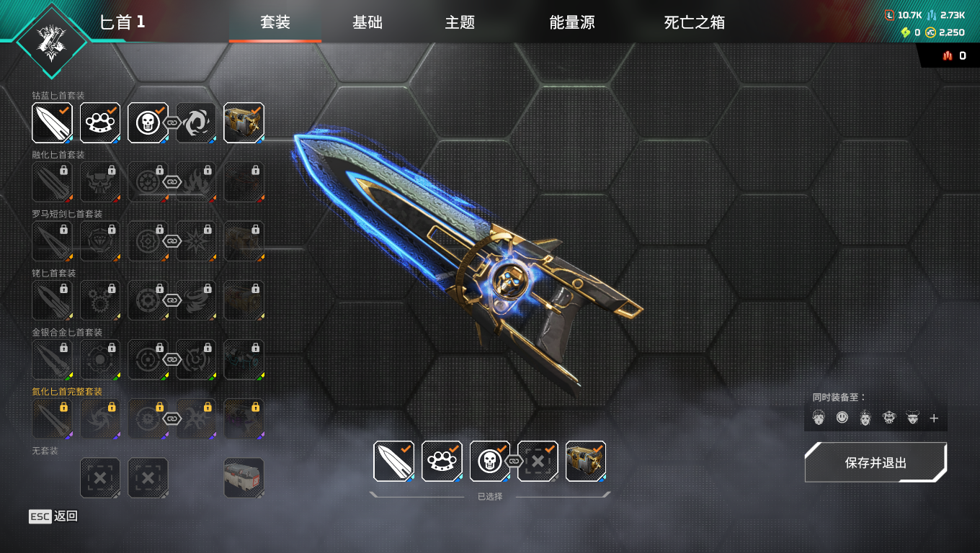Viewport: 980px width, 553px height.
Task: Select first empty X slot under 无套装
Action: click(x=100, y=478)
